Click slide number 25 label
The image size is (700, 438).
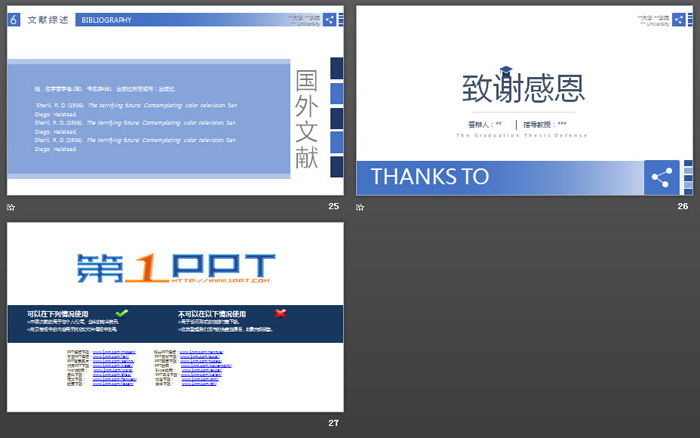pyautogui.click(x=333, y=206)
